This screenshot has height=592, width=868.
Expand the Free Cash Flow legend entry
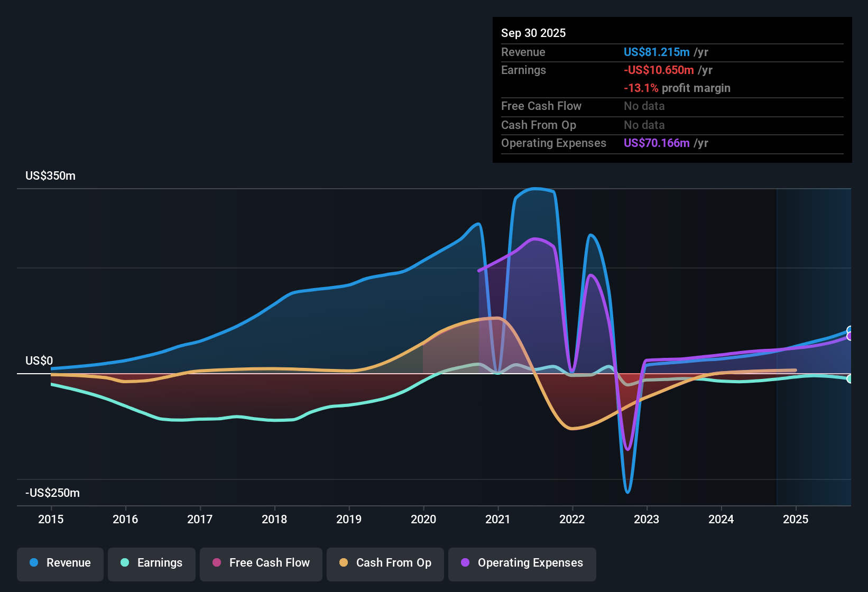click(261, 563)
